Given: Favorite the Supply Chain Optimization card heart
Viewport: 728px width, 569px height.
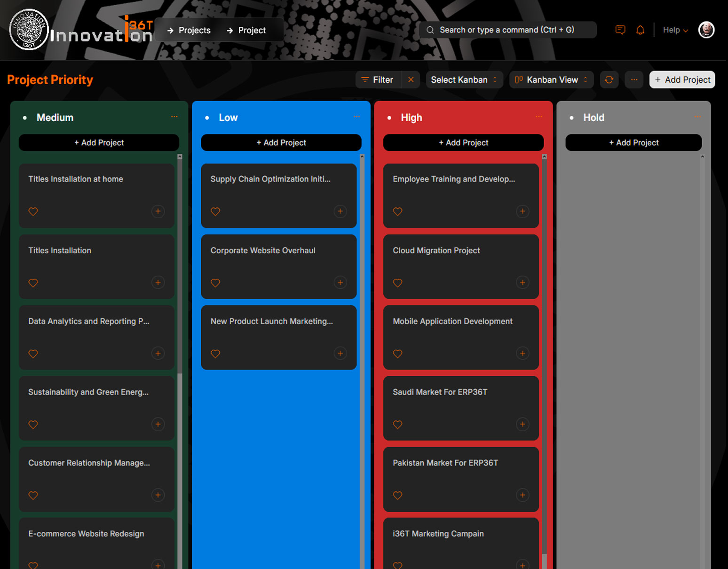Looking at the screenshot, I should pos(215,212).
